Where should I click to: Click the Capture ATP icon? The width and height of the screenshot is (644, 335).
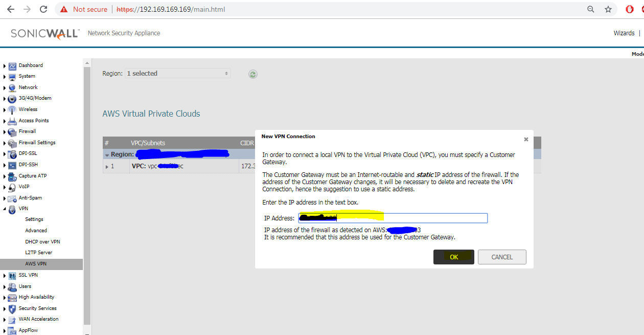(x=12, y=176)
